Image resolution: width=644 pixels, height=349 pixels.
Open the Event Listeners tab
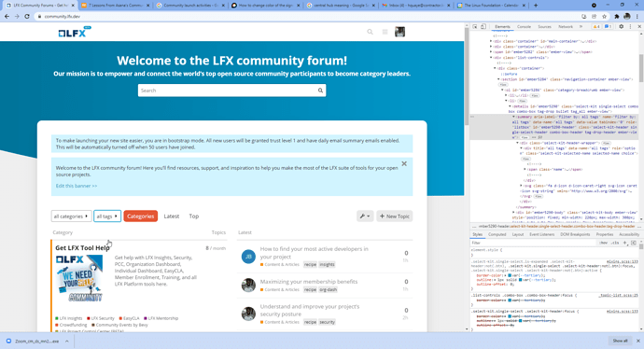point(541,234)
